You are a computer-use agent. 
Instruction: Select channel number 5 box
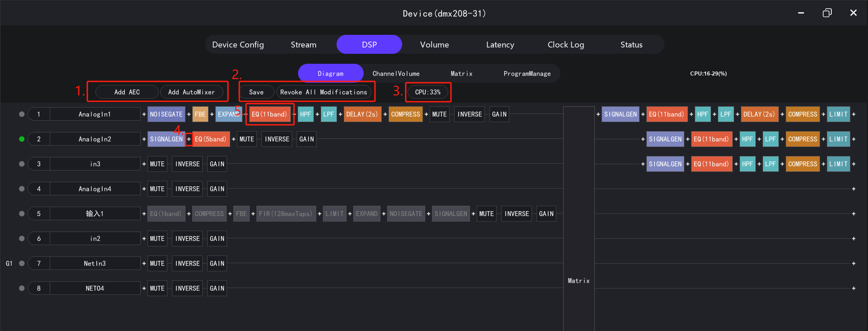pos(39,214)
